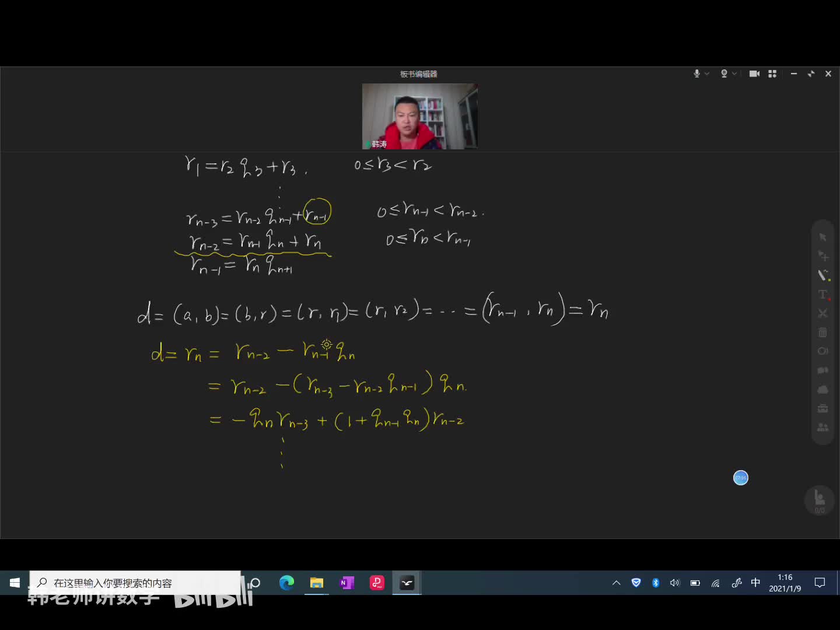The image size is (840, 630).
Task: Open the system volume control
Action: [675, 583]
